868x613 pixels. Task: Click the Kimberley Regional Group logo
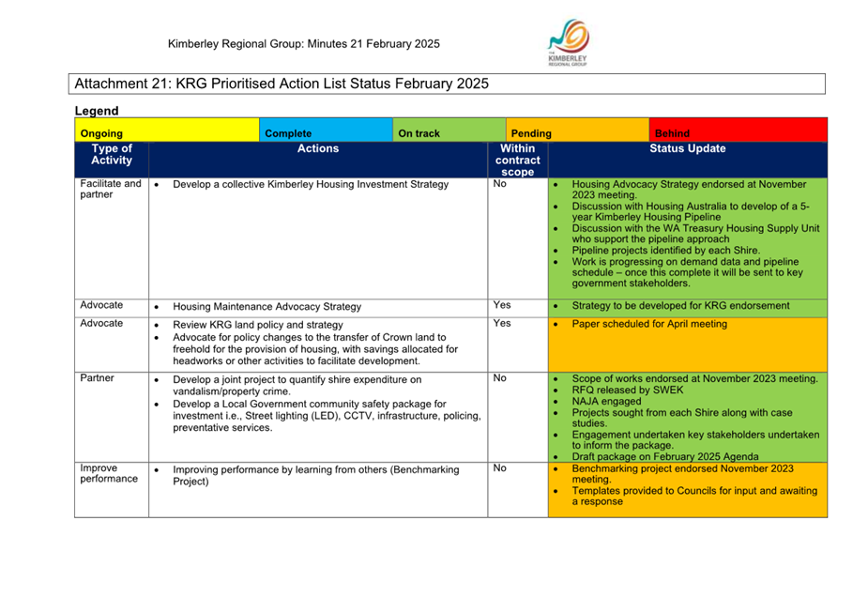pyautogui.click(x=568, y=42)
